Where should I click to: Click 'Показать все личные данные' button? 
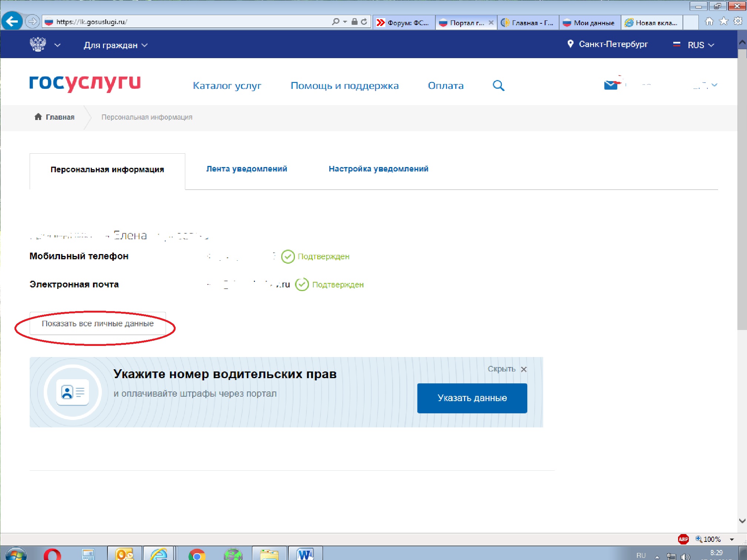[98, 323]
